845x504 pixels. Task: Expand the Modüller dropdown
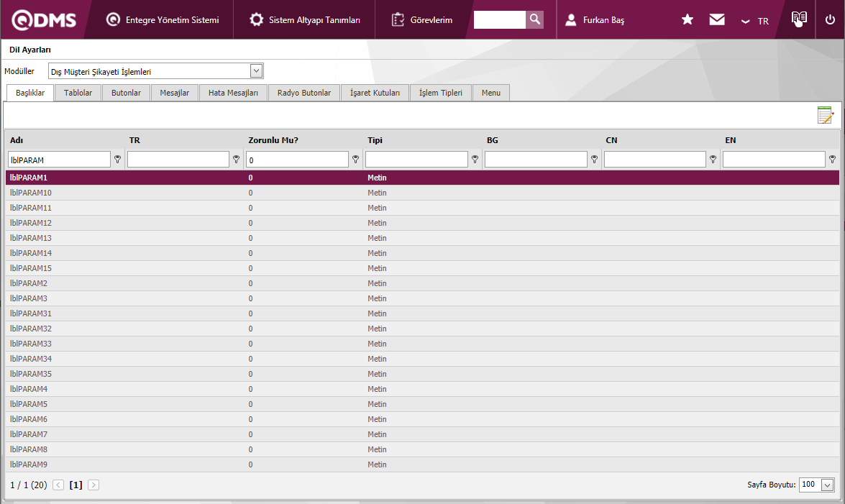[x=256, y=70]
